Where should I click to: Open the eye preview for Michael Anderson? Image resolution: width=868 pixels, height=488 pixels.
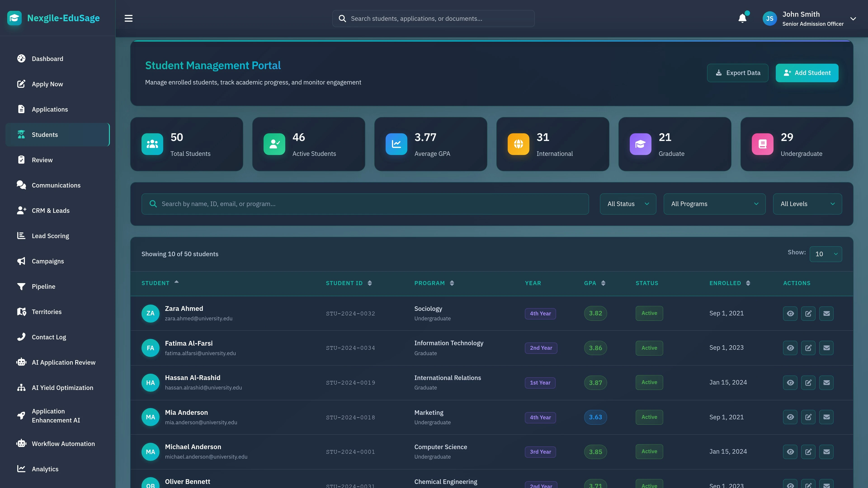click(790, 451)
